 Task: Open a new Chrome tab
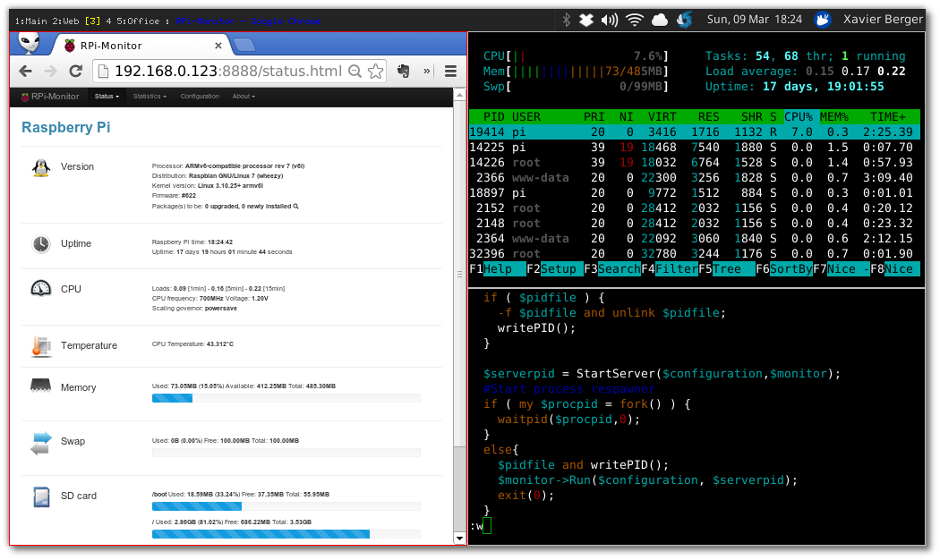[244, 45]
